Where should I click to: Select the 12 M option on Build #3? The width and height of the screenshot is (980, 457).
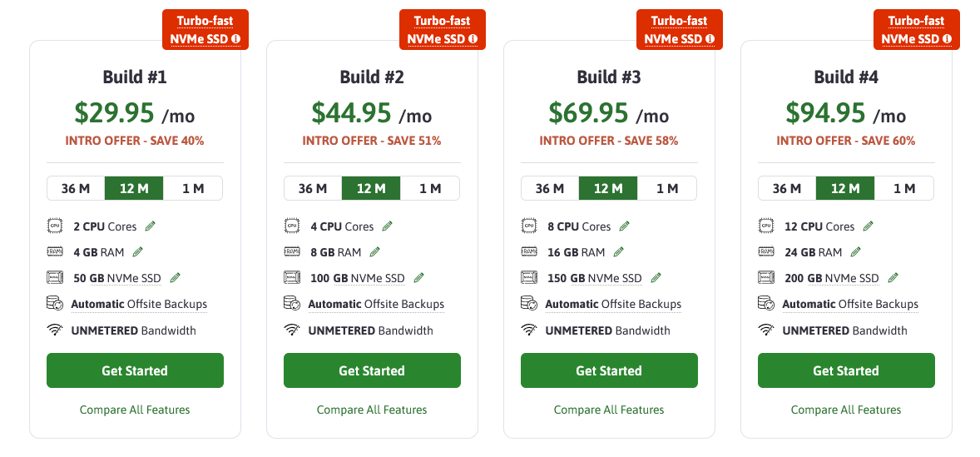pos(608,188)
